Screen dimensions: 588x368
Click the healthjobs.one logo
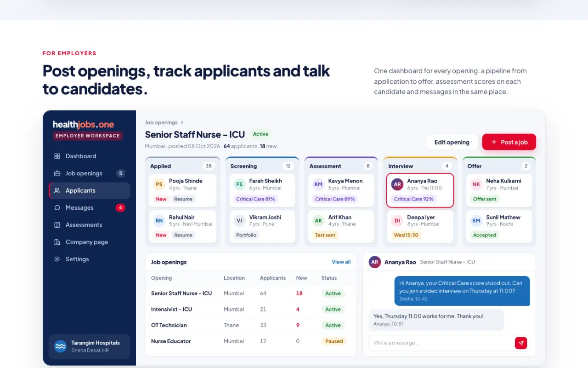pos(84,125)
